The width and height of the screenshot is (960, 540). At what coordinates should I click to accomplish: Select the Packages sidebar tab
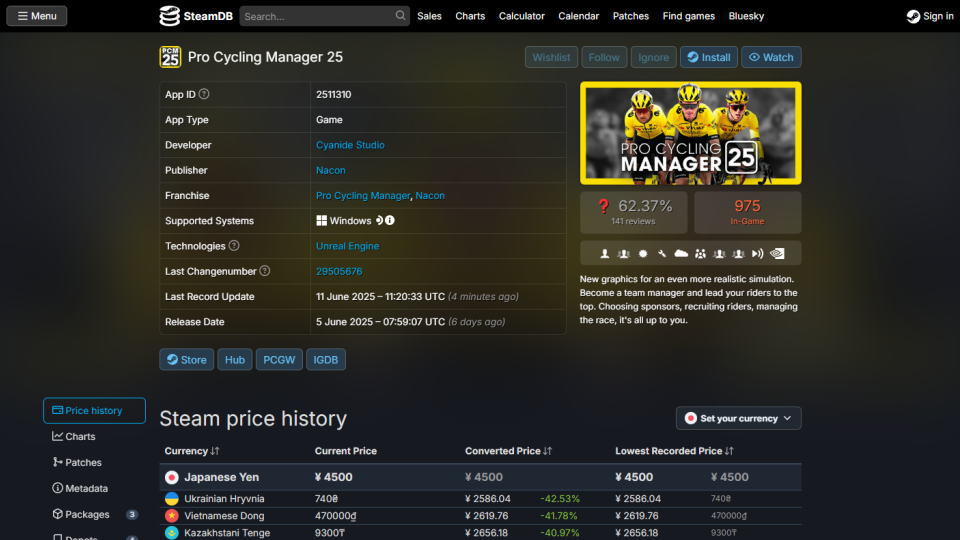(94, 514)
